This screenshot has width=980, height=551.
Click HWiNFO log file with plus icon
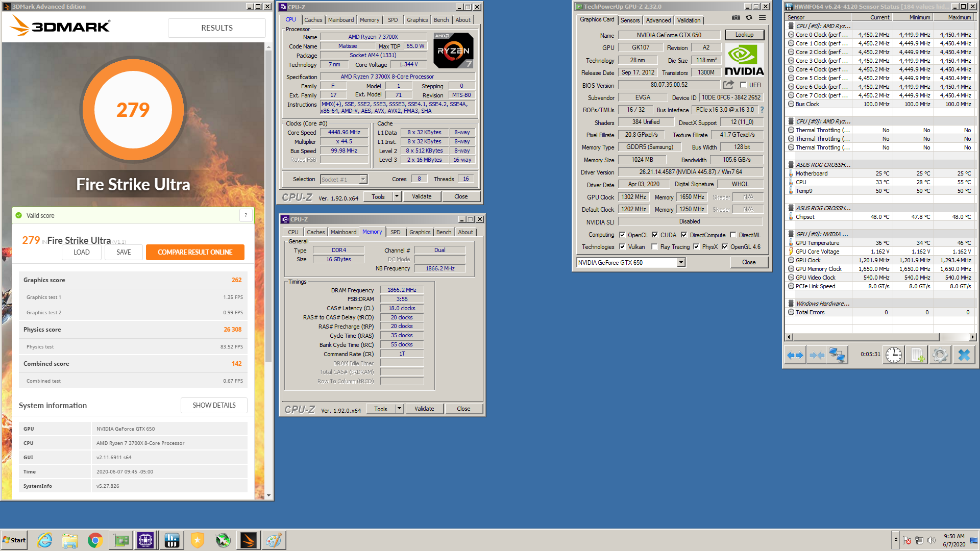[917, 355]
